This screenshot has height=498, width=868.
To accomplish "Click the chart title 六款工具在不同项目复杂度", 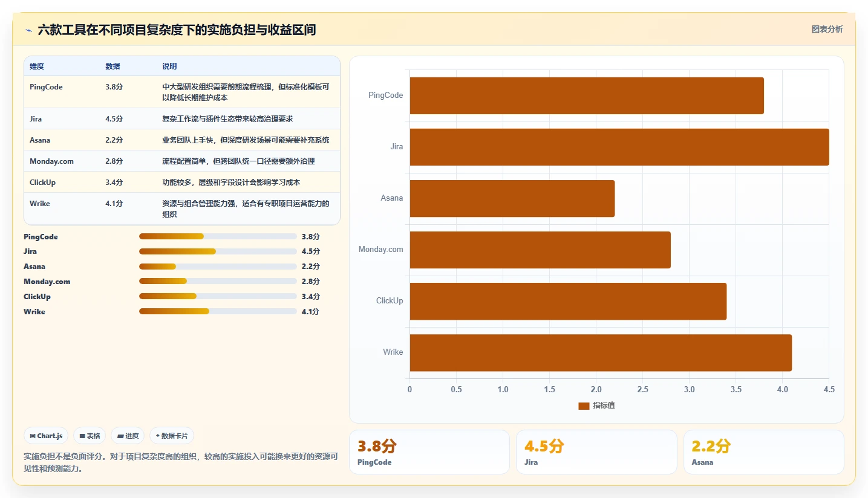I will point(177,30).
